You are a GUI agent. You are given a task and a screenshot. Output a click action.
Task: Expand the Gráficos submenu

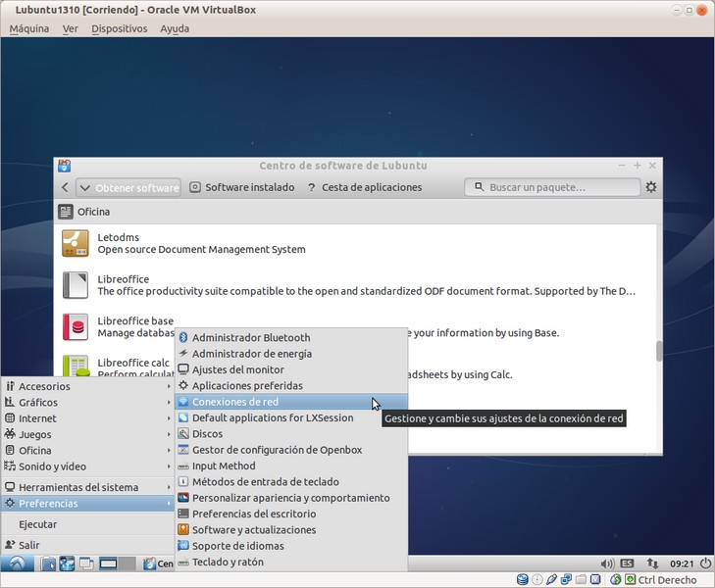tap(87, 402)
